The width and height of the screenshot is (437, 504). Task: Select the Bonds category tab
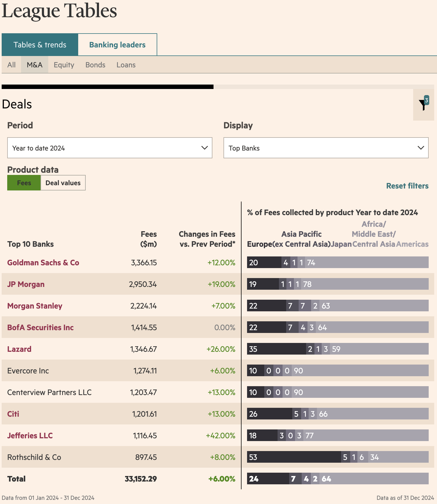[x=95, y=65]
